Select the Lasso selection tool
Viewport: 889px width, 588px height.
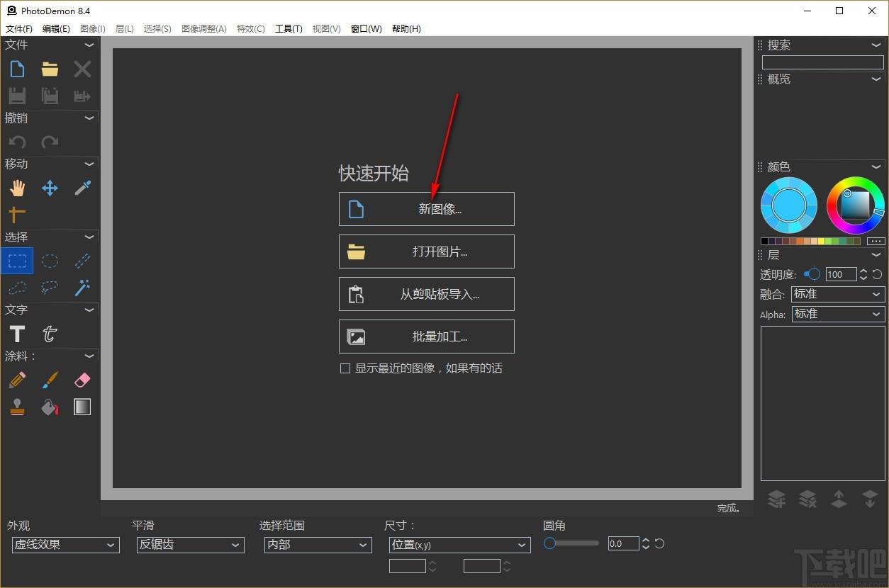tap(50, 288)
